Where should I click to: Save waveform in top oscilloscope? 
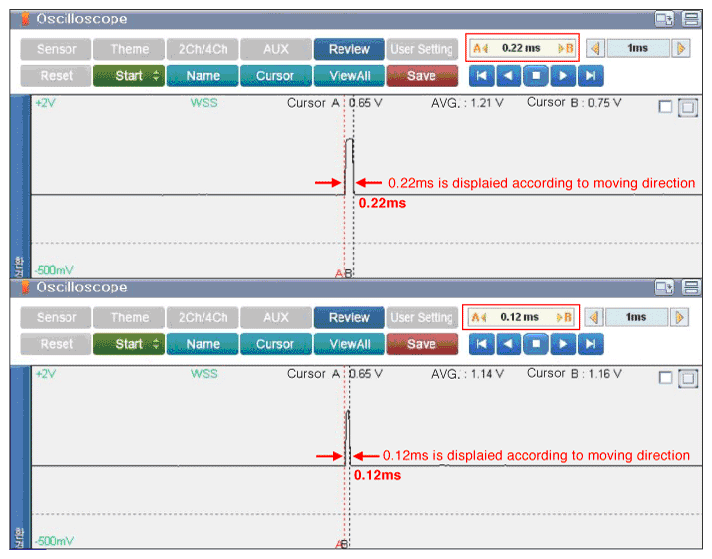422,75
